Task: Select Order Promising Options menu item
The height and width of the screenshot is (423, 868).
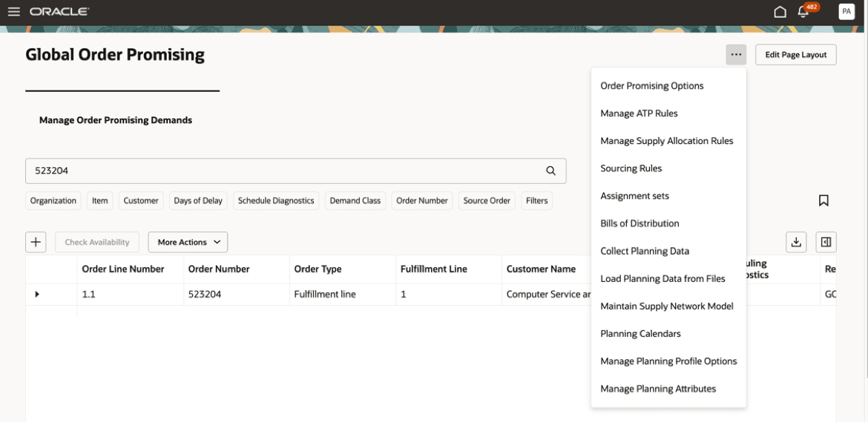Action: pos(668,86)
